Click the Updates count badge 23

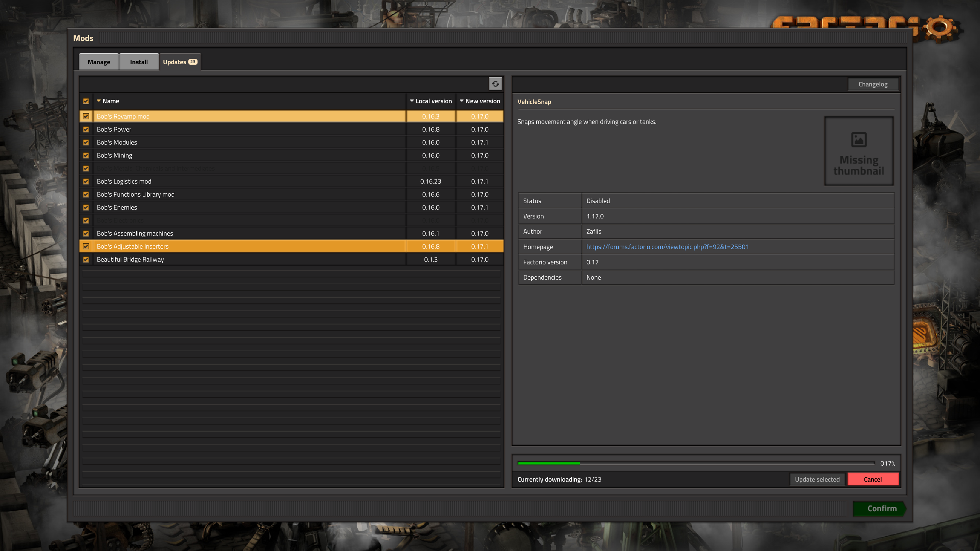tap(193, 62)
